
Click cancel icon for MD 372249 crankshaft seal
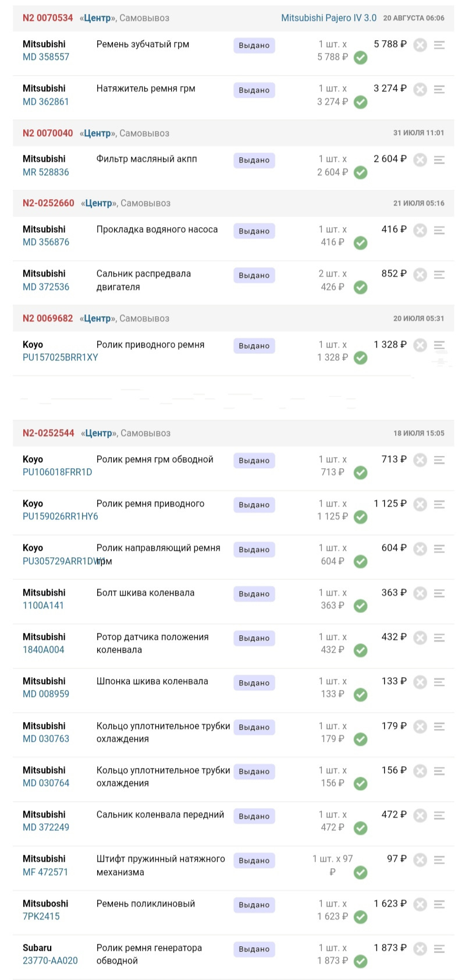tap(420, 815)
